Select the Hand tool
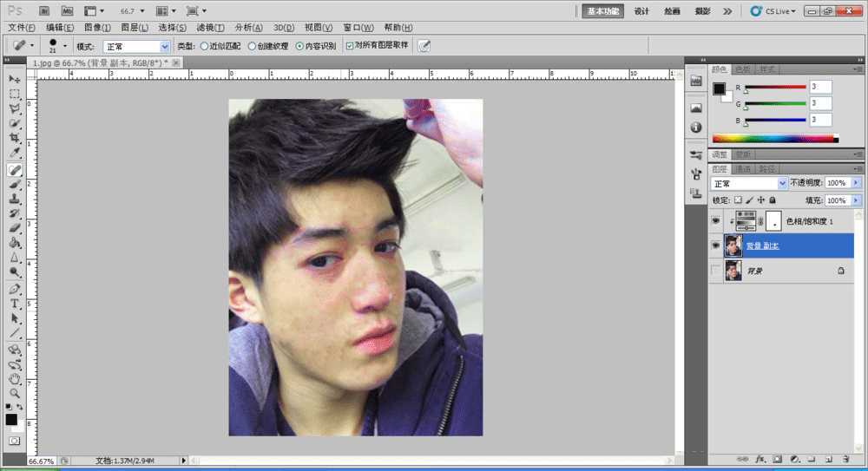Viewport: 868px width, 471px height. 15,378
